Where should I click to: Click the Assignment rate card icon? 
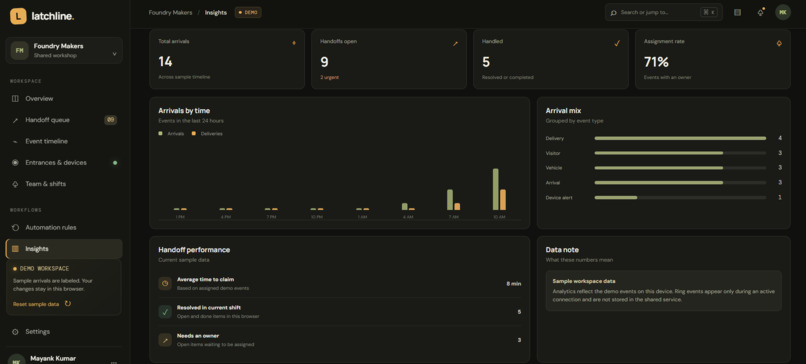779,44
